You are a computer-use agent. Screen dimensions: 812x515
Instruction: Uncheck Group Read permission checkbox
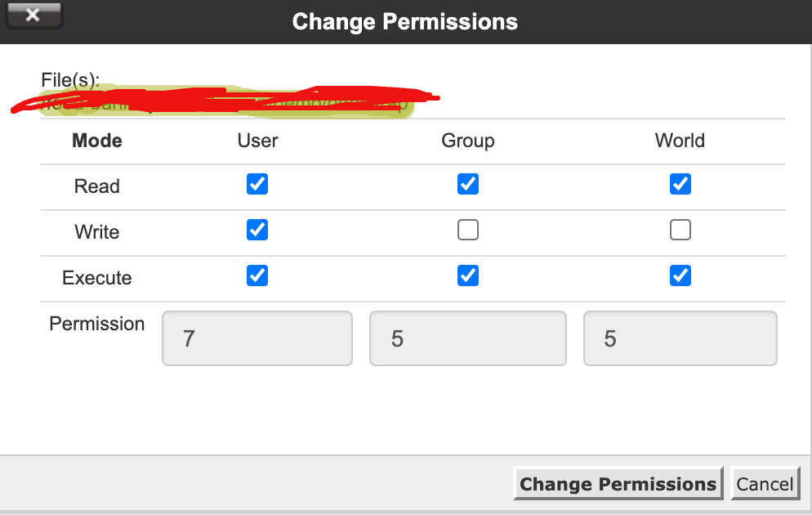coord(468,184)
